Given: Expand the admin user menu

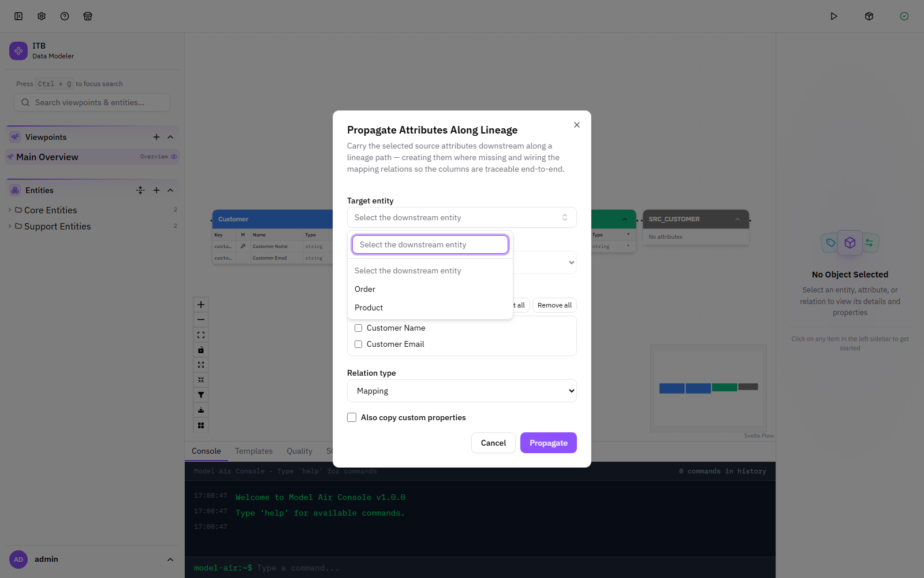Looking at the screenshot, I should 170,560.
